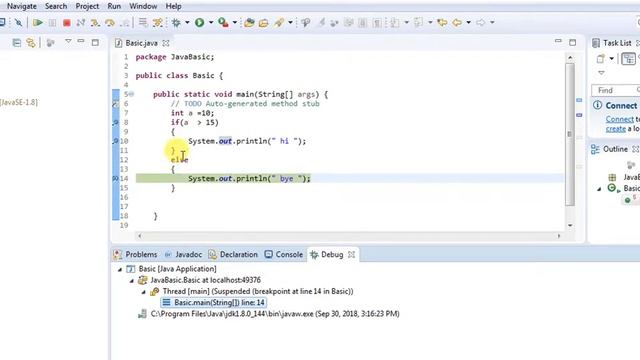
Task: Click the Last Edit Location arrow icon
Action: (x=442, y=22)
